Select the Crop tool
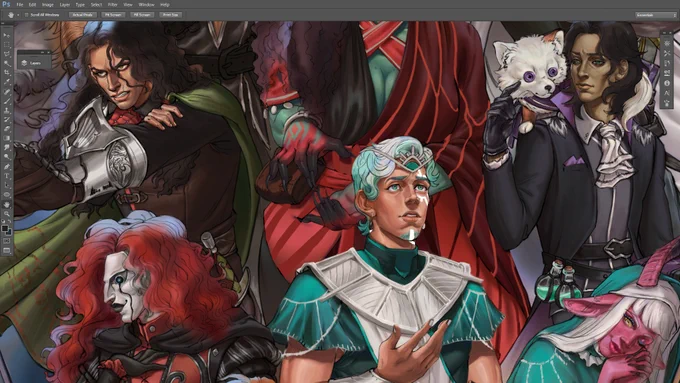This screenshot has width=680, height=383. tap(7, 72)
